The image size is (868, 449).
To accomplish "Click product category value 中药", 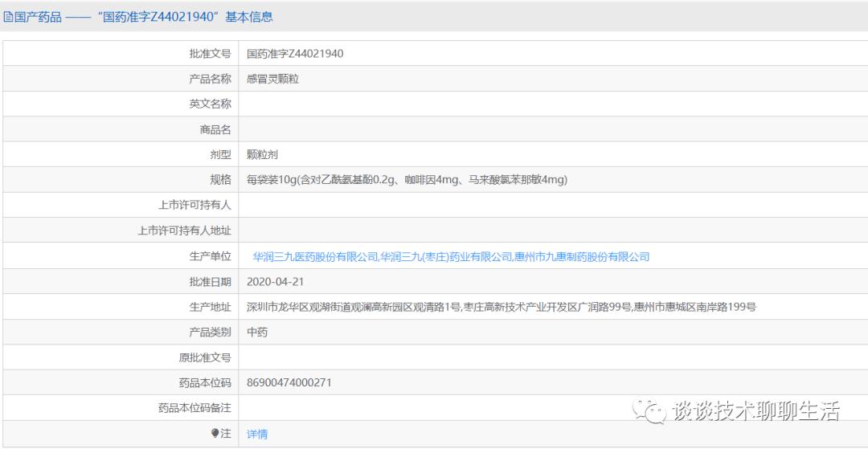I will [x=257, y=333].
